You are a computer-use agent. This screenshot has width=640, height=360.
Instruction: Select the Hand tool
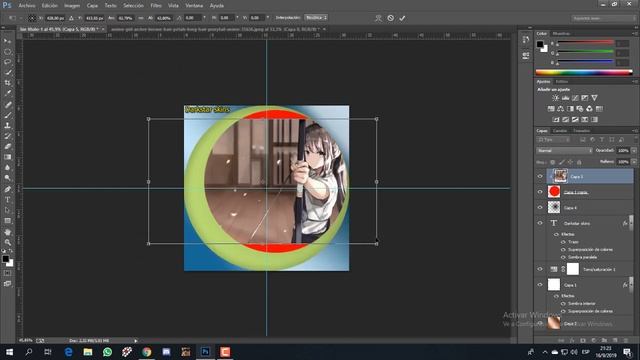tap(7, 232)
